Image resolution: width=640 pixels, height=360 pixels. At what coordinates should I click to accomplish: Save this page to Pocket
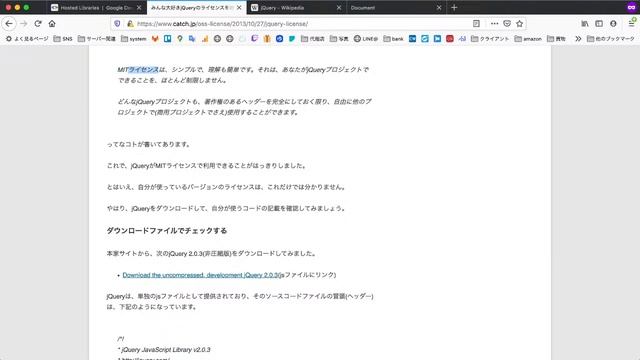(x=507, y=24)
